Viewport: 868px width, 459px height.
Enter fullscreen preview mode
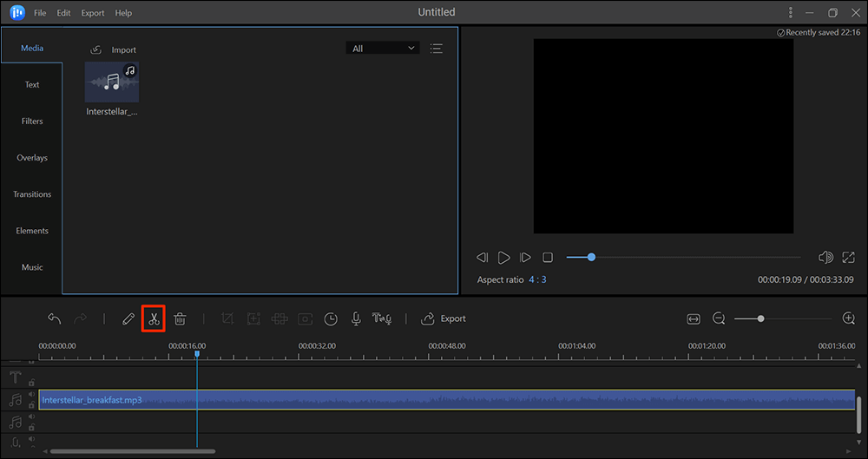pyautogui.click(x=848, y=258)
